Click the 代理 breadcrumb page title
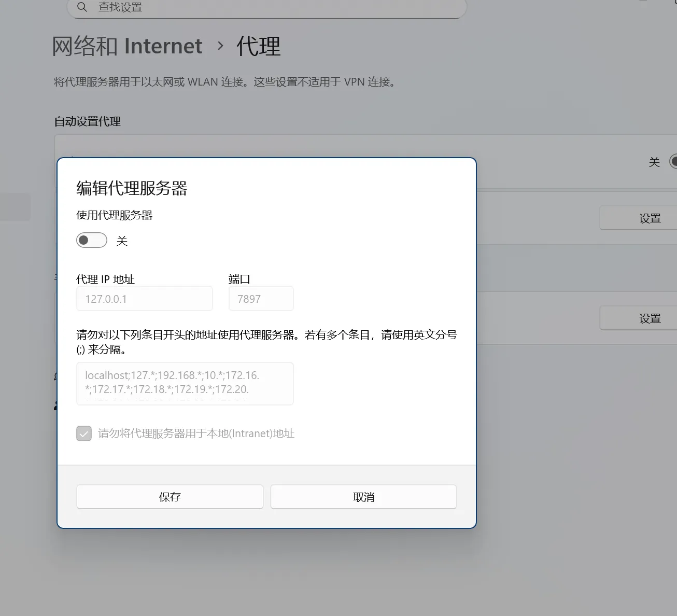The width and height of the screenshot is (677, 616). coord(258,46)
